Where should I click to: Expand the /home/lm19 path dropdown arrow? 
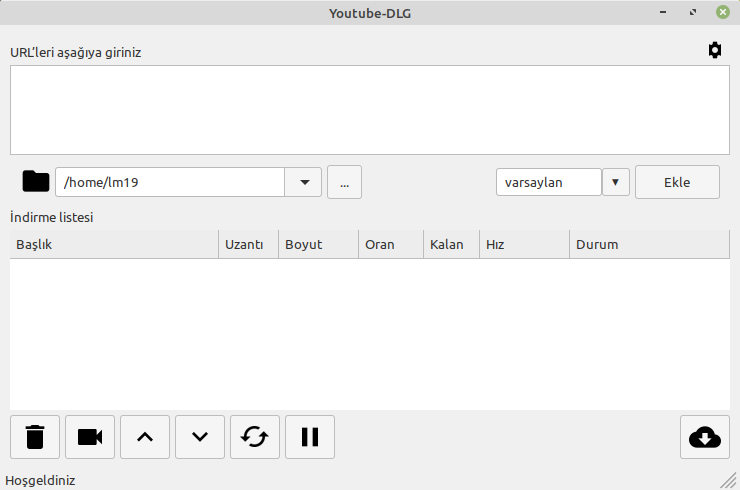tap(304, 182)
